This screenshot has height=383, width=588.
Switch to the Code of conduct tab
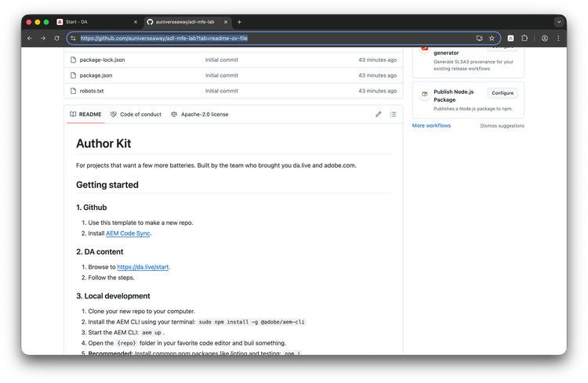pyautogui.click(x=136, y=114)
